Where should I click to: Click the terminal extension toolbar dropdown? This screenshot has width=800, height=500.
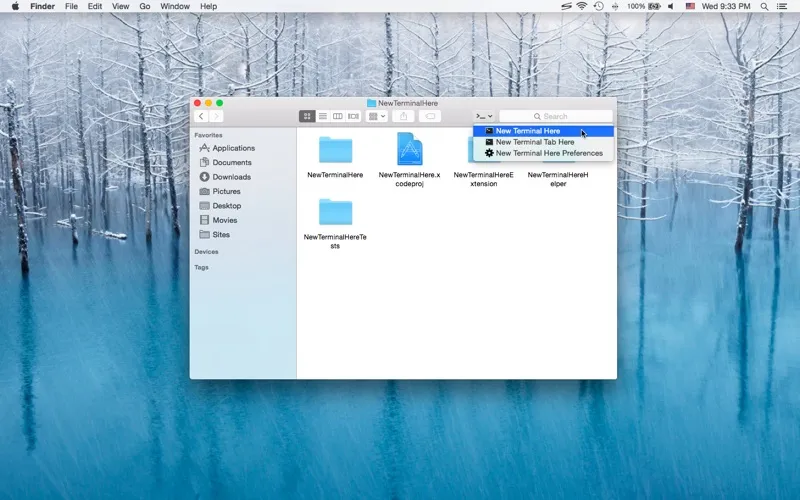coord(484,116)
